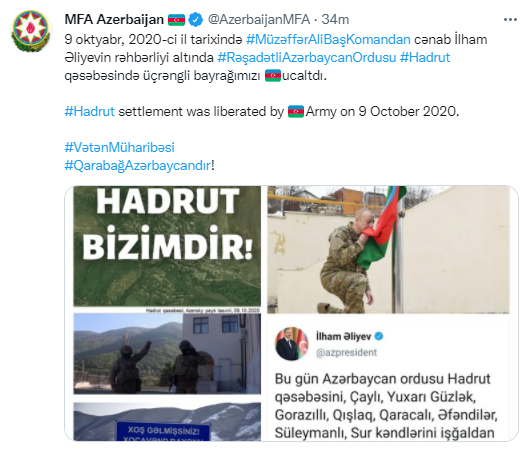Viewport: 523px width, 450px height.
Task: Open the MFA Azerbaijan profile avatar
Action: point(31,31)
